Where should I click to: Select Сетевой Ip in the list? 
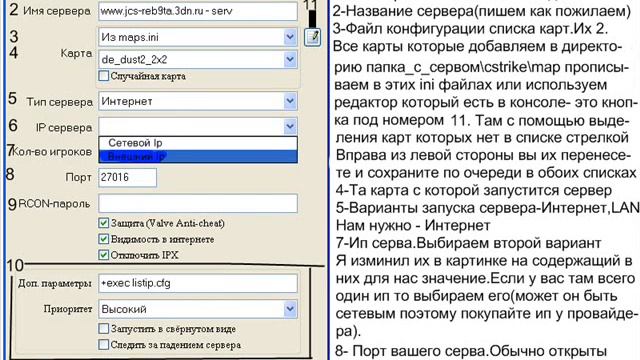198,143
